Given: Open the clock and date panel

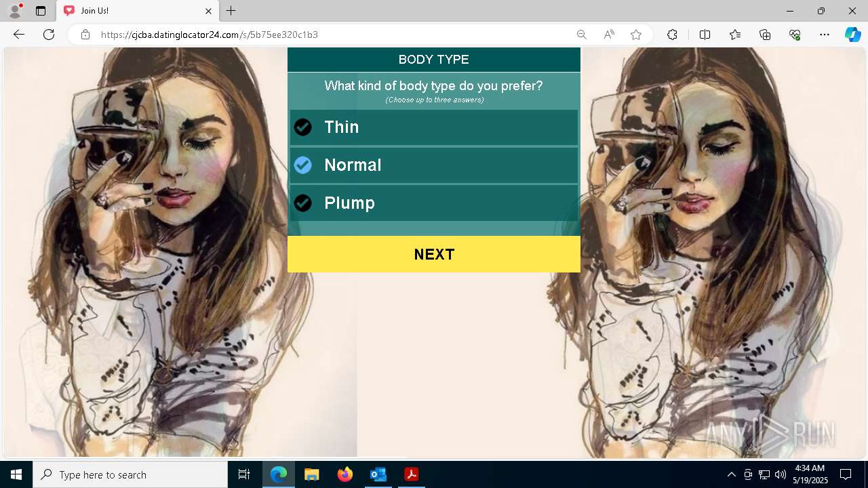Looking at the screenshot, I should pos(810,474).
